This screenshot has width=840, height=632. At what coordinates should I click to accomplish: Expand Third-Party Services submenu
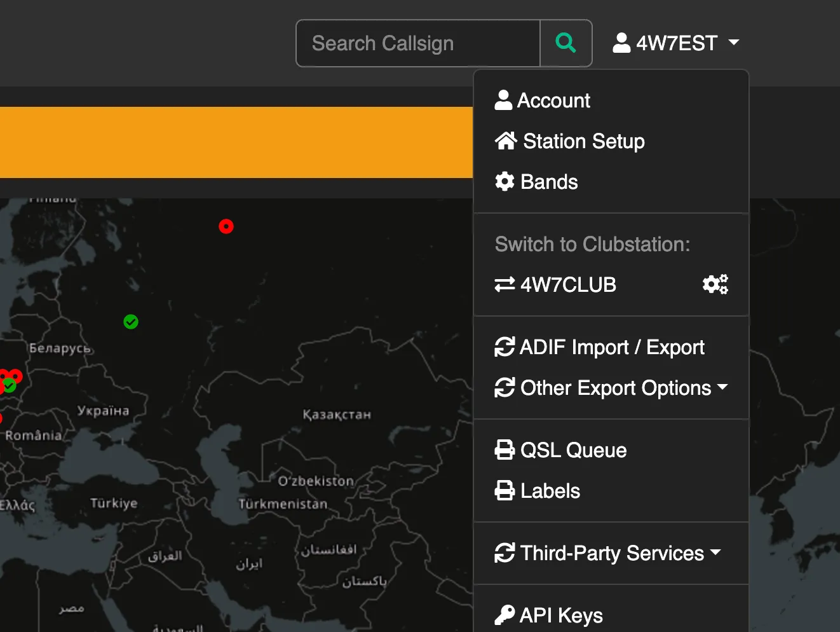click(x=620, y=553)
